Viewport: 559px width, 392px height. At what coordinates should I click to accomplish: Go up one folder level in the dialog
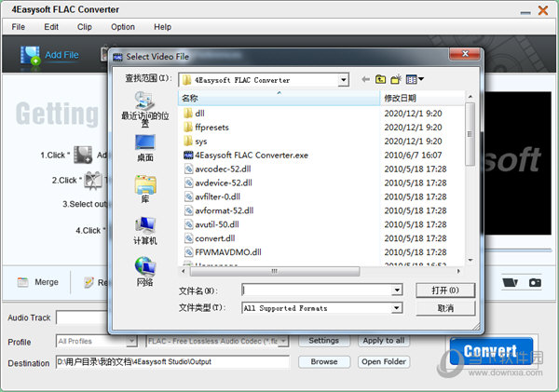coord(380,79)
